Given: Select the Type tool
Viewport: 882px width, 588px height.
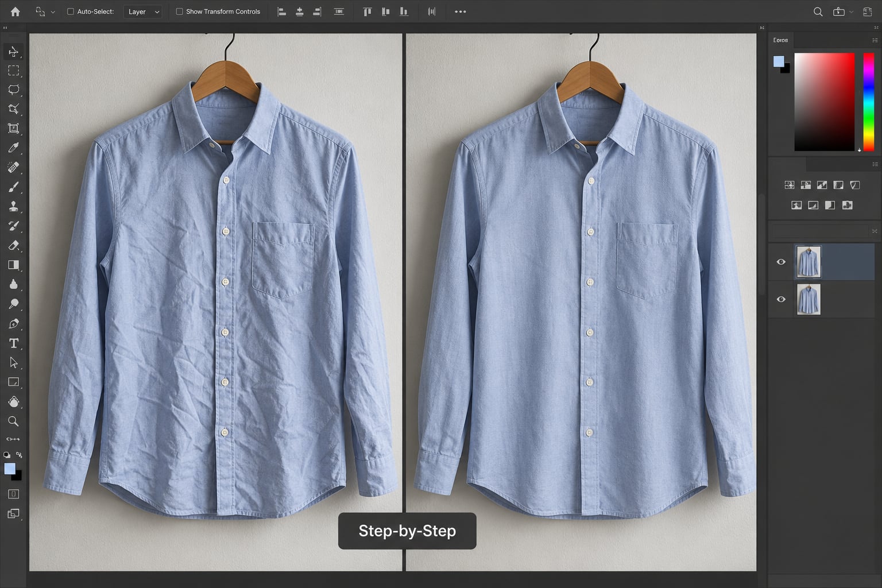Looking at the screenshot, I should click(13, 343).
